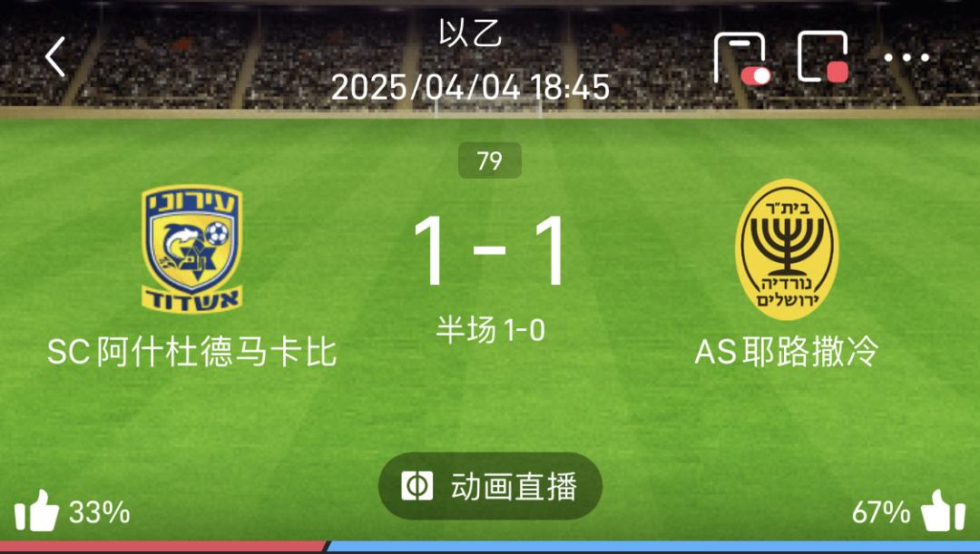Open AS 耶路撒冷 team page
Image resolution: width=980 pixels, height=554 pixels.
click(x=787, y=351)
